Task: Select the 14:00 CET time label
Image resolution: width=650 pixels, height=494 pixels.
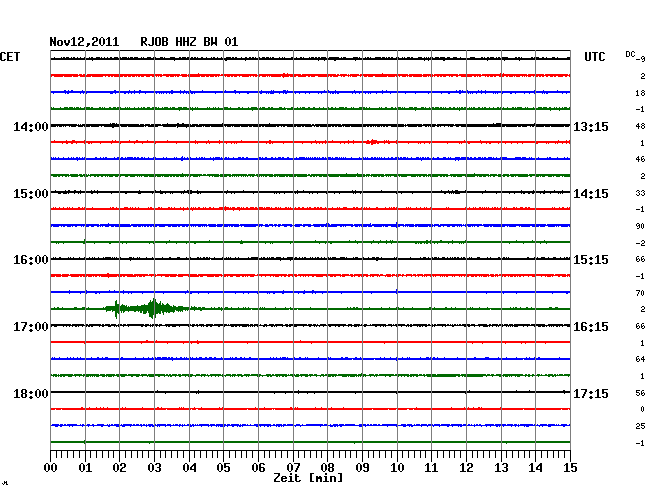Action: pos(31,126)
